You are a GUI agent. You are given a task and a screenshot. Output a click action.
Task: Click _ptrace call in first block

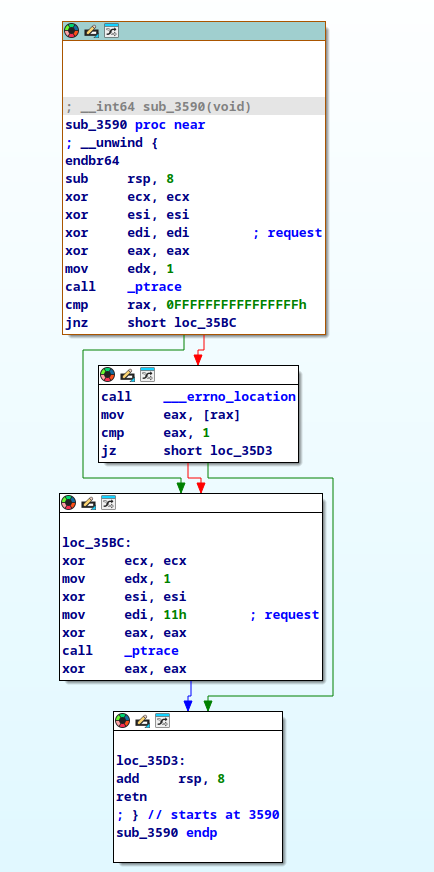[x=154, y=286]
